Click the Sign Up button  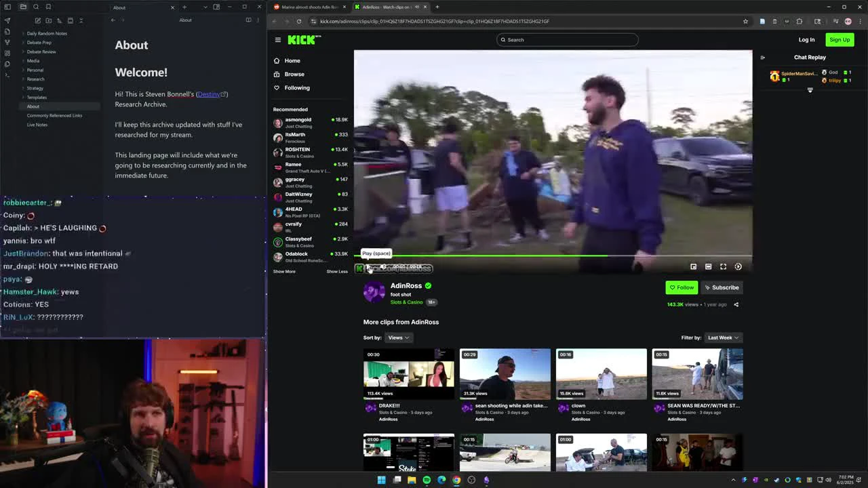tap(840, 39)
